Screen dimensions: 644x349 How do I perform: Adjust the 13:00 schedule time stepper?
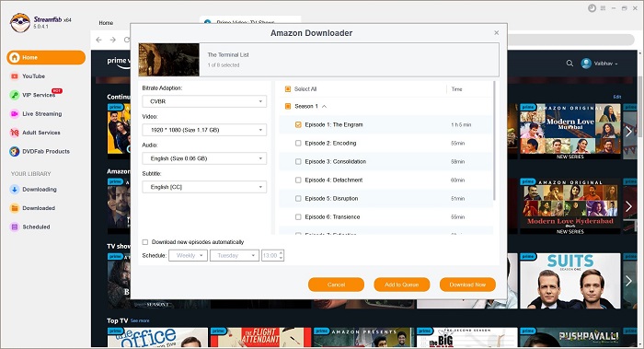281,256
